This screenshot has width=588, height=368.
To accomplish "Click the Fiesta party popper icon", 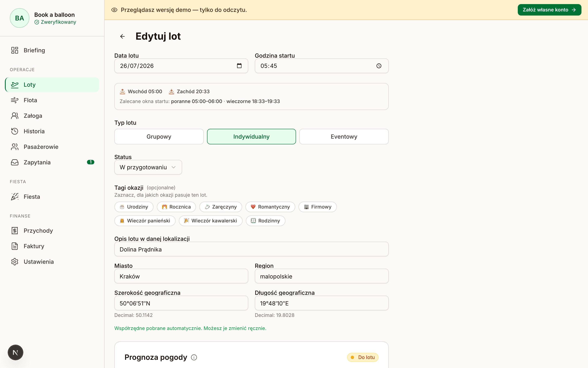I will point(14,197).
